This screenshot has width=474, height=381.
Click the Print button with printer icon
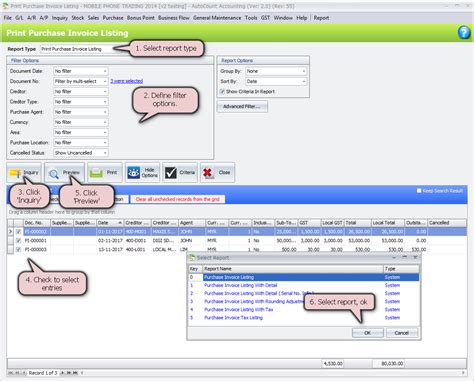click(105, 172)
